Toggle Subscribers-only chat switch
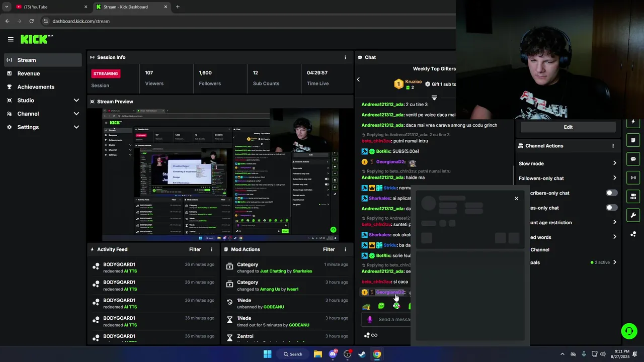Image resolution: width=644 pixels, height=362 pixels. pos(611,193)
